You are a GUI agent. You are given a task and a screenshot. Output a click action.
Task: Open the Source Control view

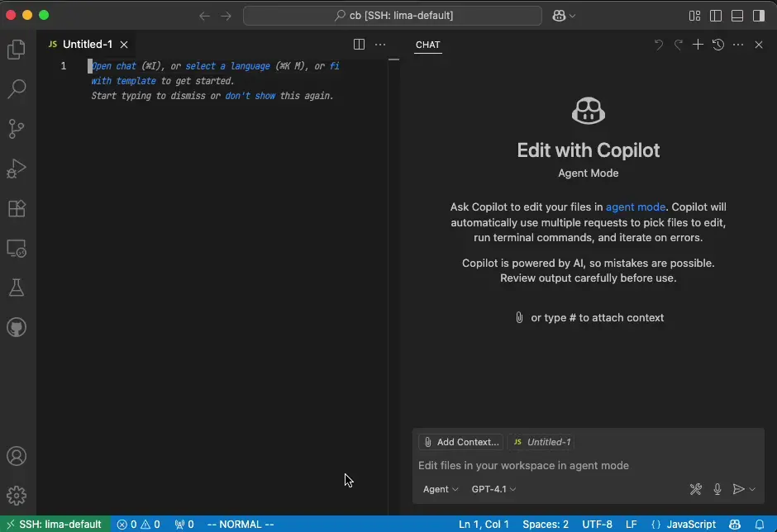point(17,129)
